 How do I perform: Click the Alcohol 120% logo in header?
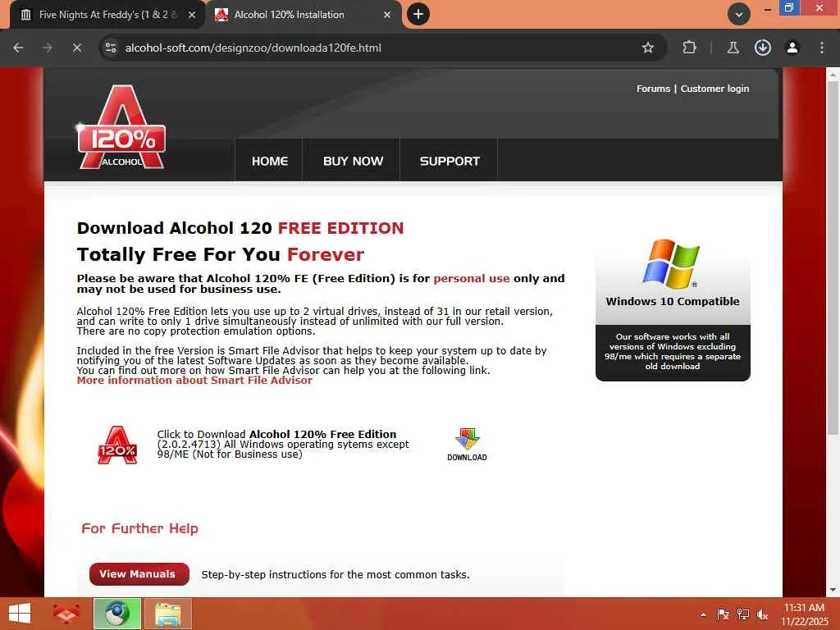coord(121,127)
